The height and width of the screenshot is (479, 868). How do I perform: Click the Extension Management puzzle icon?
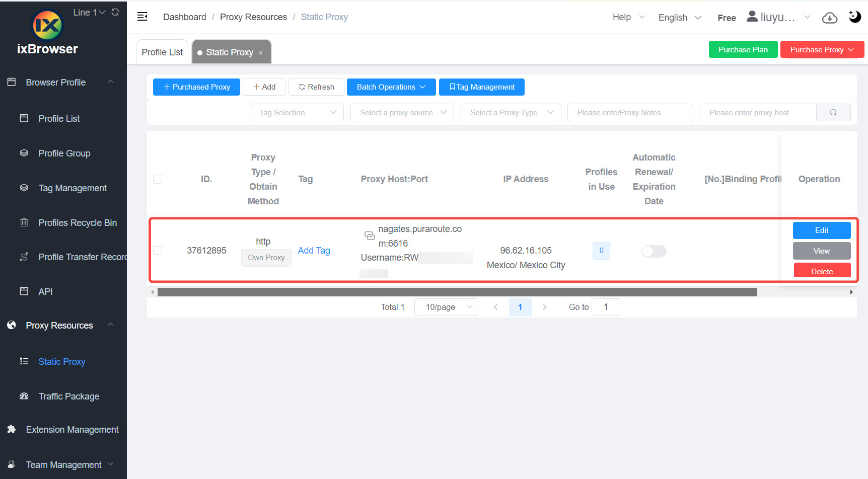coord(12,429)
